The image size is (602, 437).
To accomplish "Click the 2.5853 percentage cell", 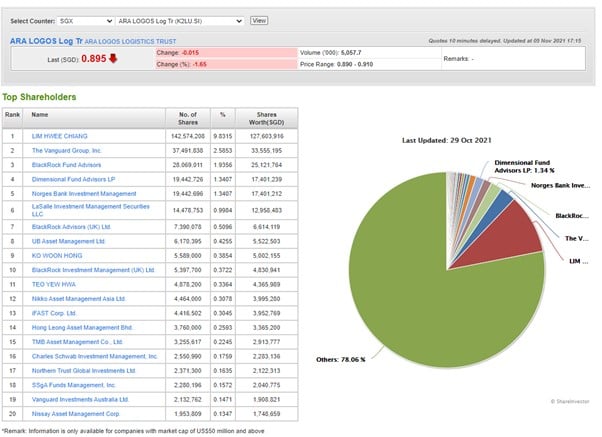I will 223,151.
